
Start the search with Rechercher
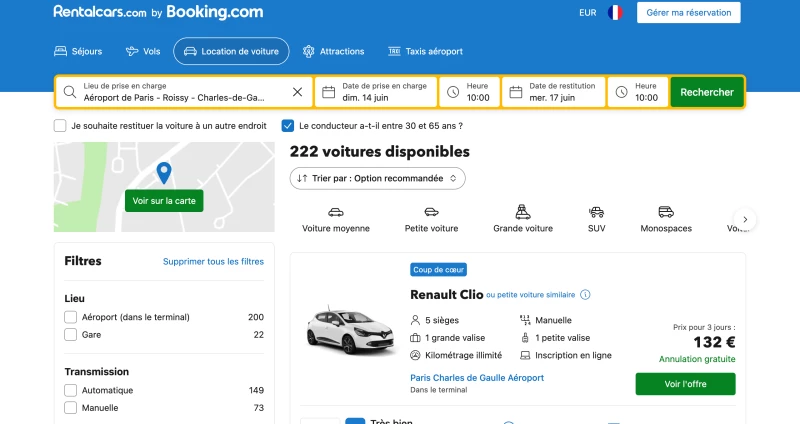point(707,92)
